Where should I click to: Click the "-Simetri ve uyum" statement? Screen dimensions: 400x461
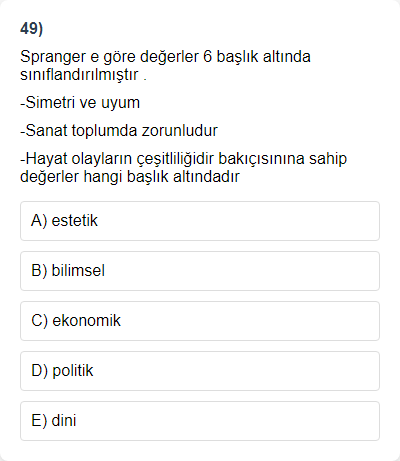[80, 103]
